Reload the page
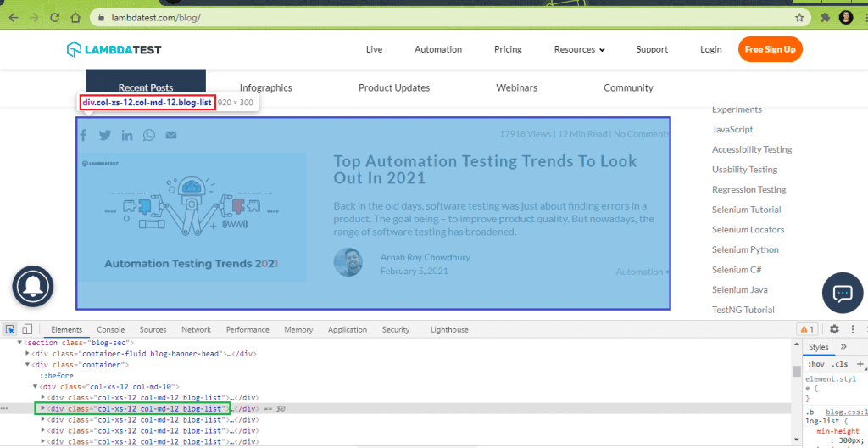The width and height of the screenshot is (868, 448). (53, 17)
